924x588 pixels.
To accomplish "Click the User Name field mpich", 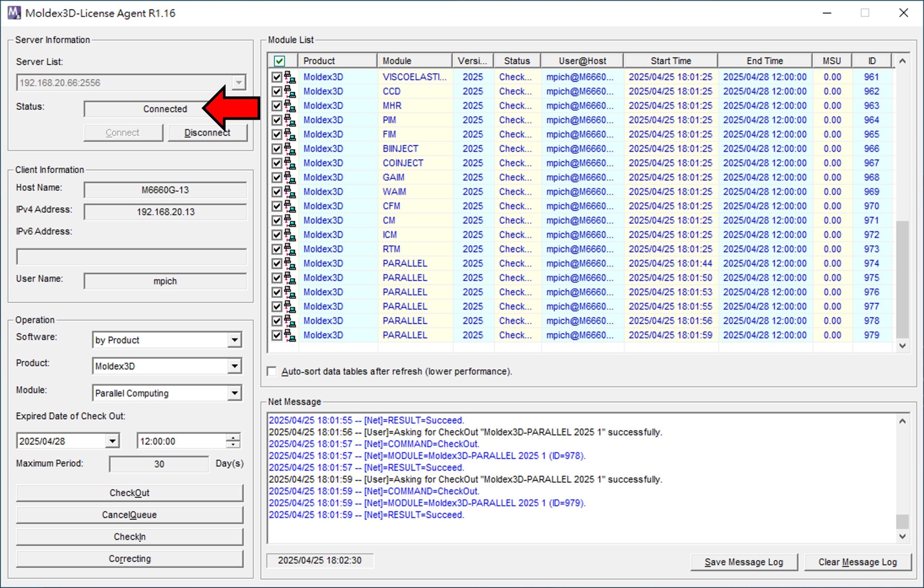I will coord(165,281).
